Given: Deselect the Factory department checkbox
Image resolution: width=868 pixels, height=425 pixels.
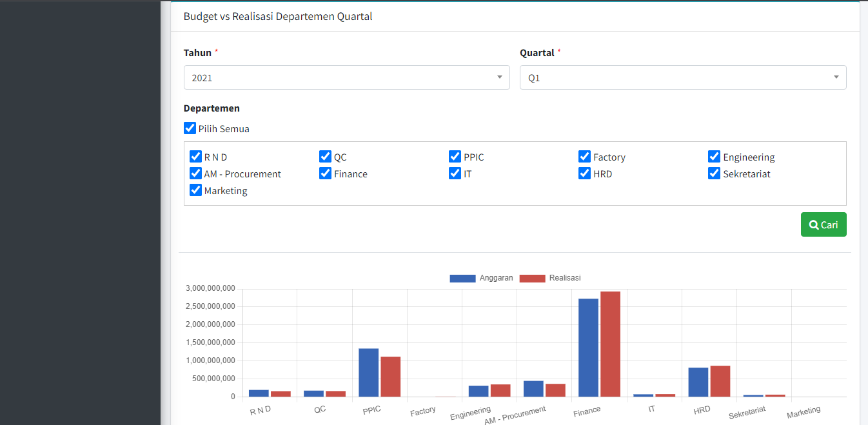Looking at the screenshot, I should pos(584,157).
